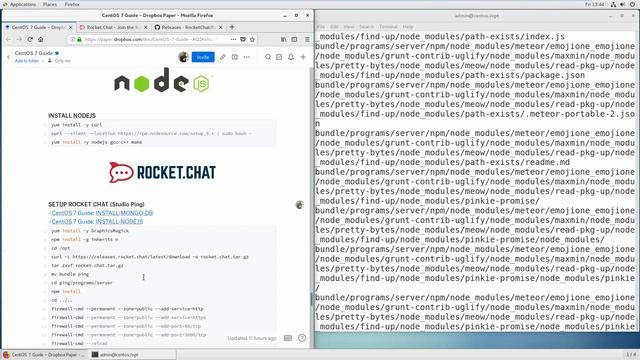This screenshot has width=640, height=360.
Task: Switch to CentOS 7 Guide Dropbox tab
Action: click(x=39, y=27)
